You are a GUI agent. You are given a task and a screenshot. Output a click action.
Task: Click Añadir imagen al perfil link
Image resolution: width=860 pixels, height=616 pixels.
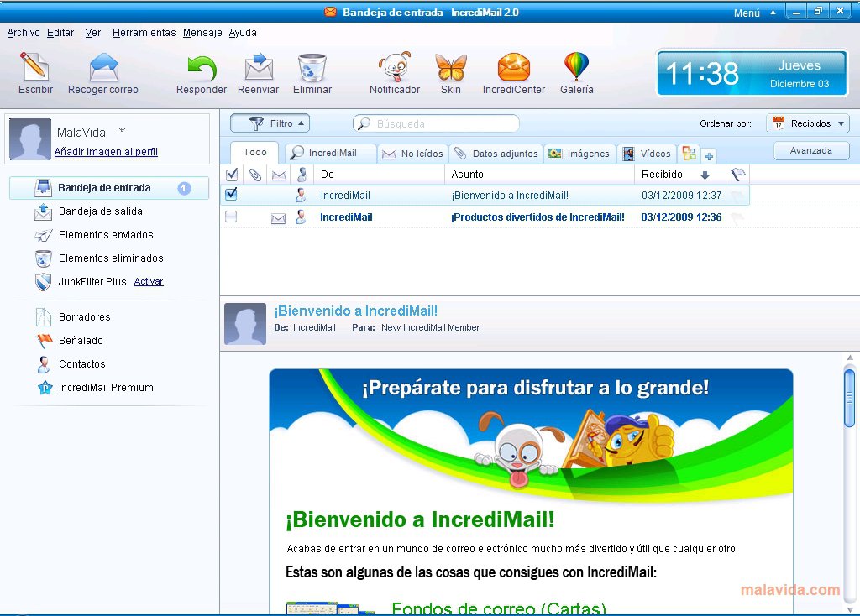coord(106,152)
